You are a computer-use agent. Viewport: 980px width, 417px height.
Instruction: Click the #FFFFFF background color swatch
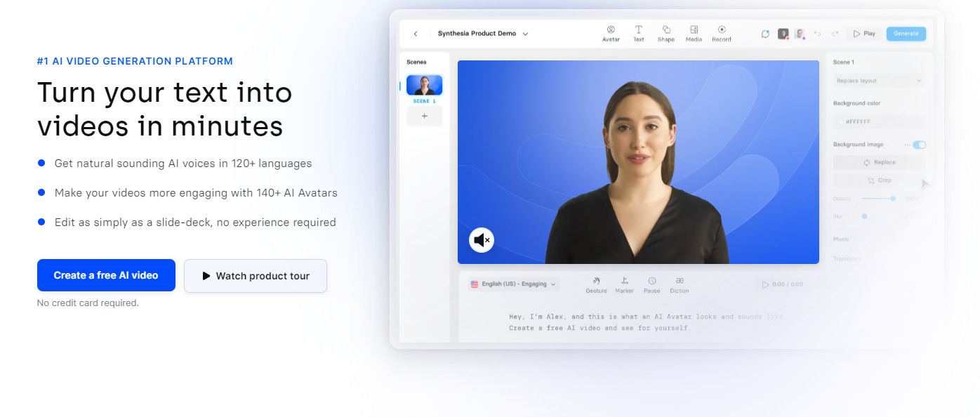coord(840,121)
